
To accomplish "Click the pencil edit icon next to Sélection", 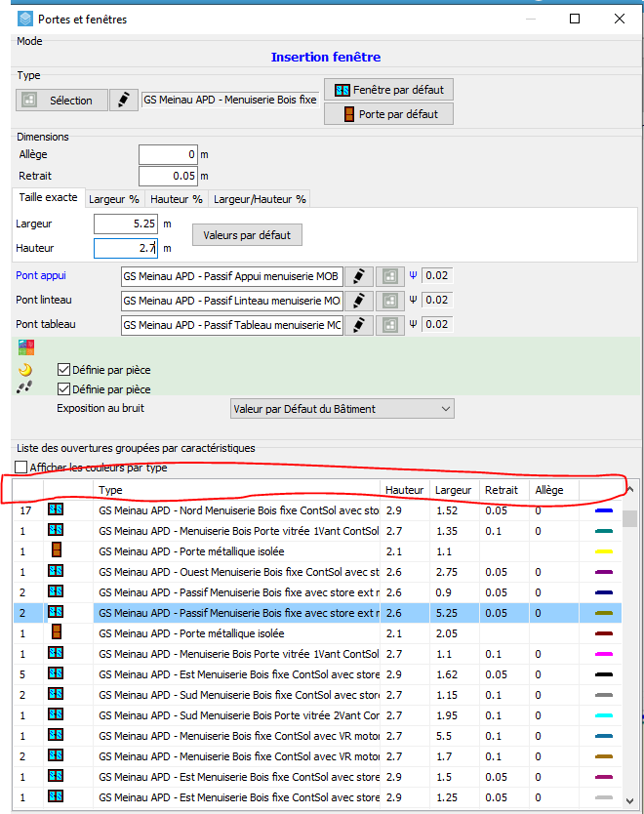I will pos(123,100).
